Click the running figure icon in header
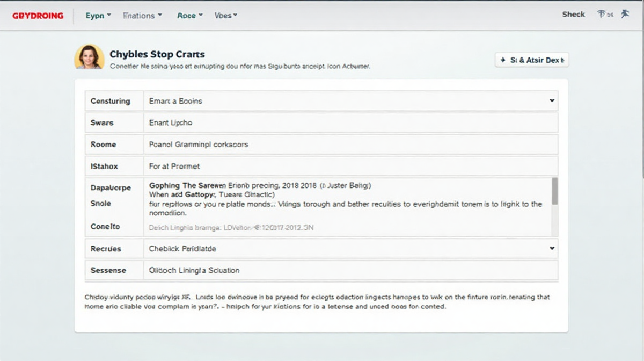644x361 pixels. pyautogui.click(x=625, y=15)
